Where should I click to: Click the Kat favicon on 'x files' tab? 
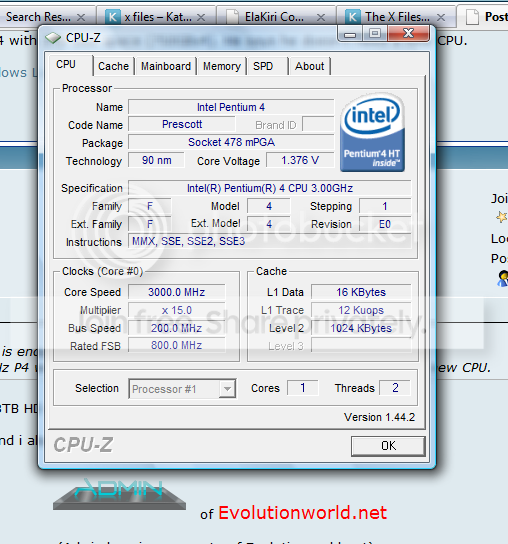pyautogui.click(x=113, y=17)
